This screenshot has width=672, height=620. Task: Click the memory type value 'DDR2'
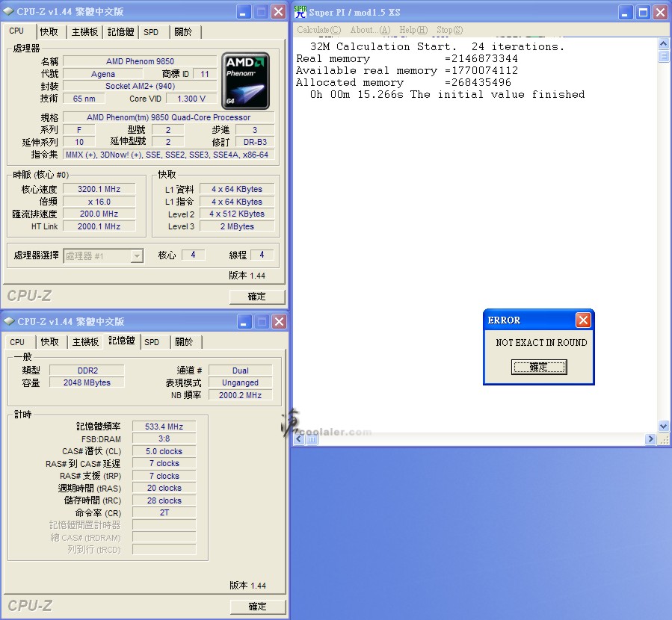point(87,371)
